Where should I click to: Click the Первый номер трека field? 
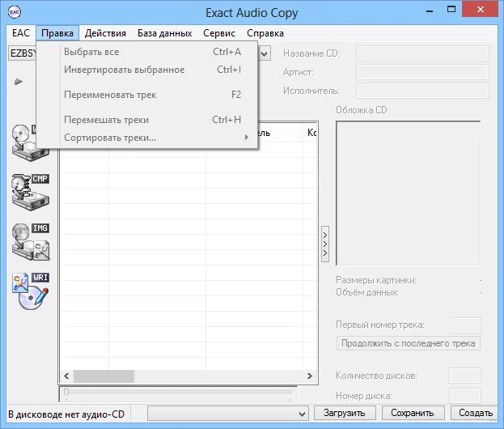point(465,325)
